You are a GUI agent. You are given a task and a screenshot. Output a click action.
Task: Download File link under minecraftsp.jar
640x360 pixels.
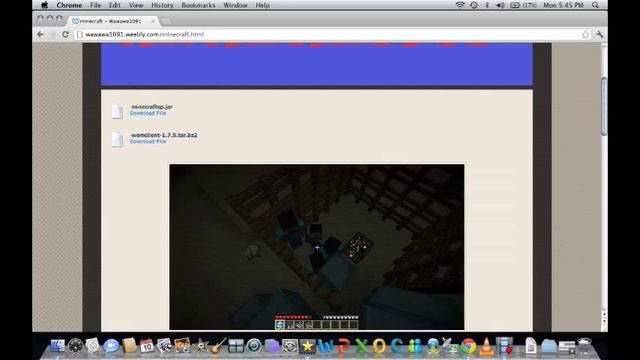point(148,113)
